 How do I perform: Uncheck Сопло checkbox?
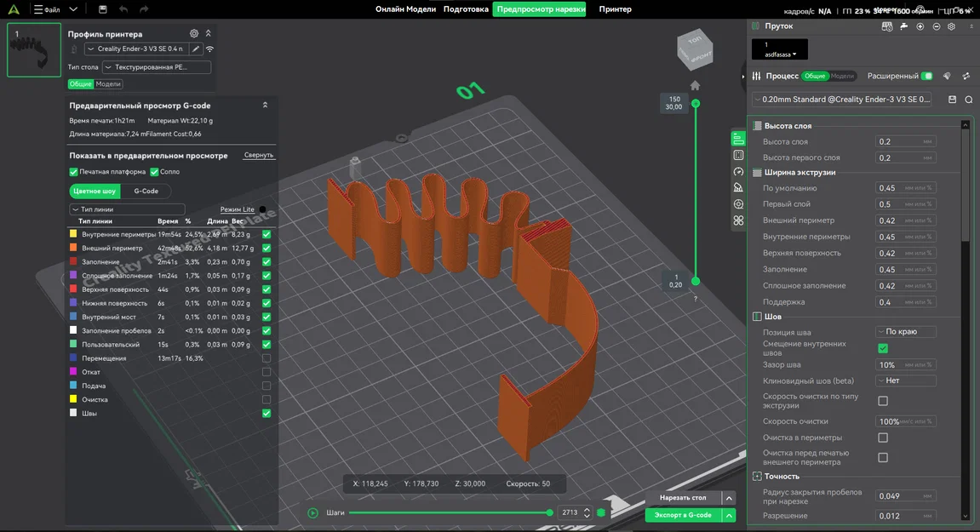pyautogui.click(x=154, y=172)
